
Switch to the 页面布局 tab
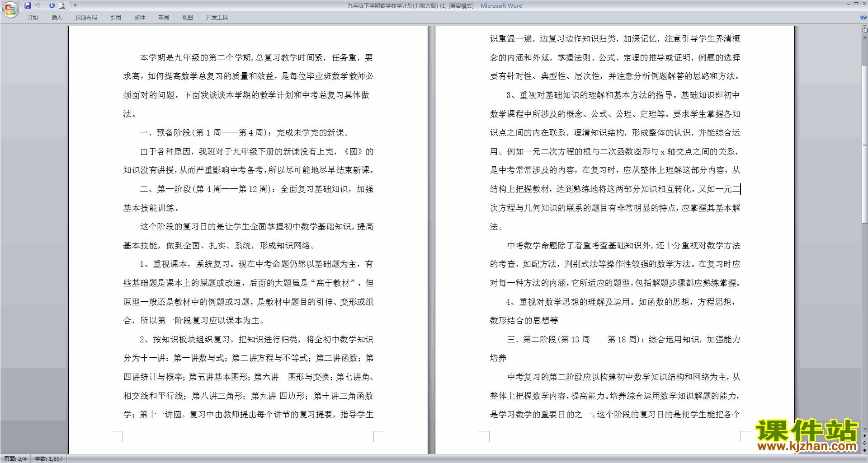pos(86,17)
